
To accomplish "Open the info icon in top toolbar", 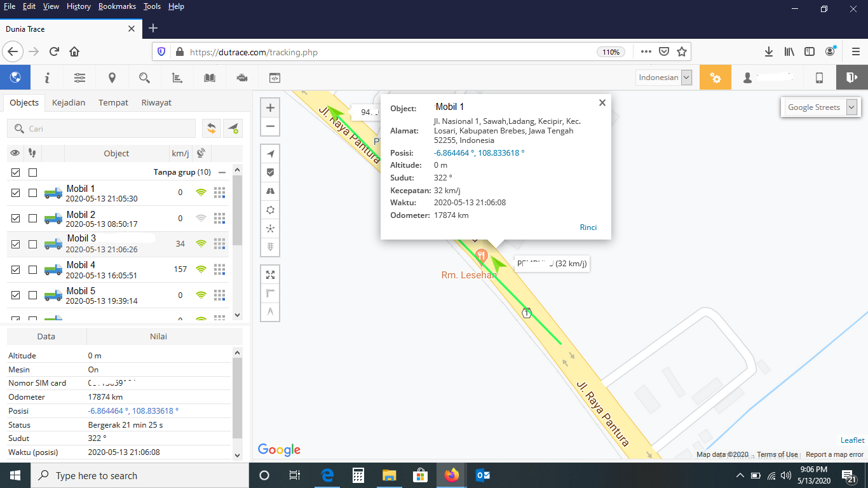I will click(x=47, y=78).
